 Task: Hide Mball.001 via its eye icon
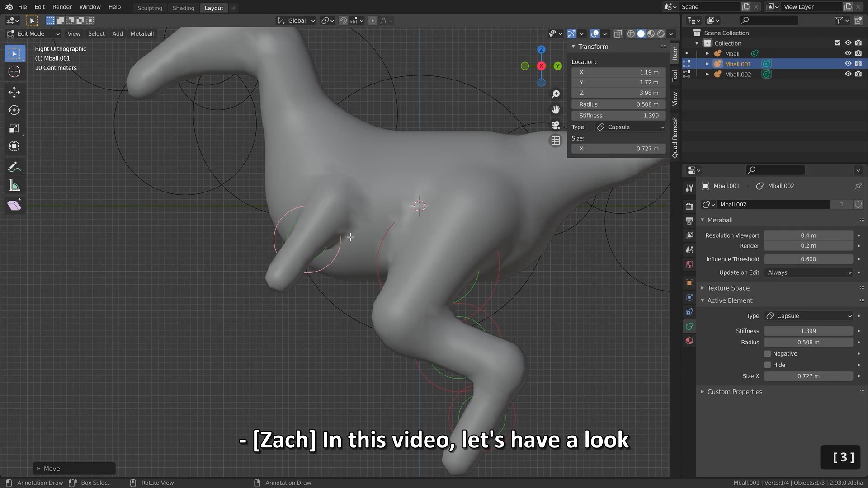click(x=848, y=64)
